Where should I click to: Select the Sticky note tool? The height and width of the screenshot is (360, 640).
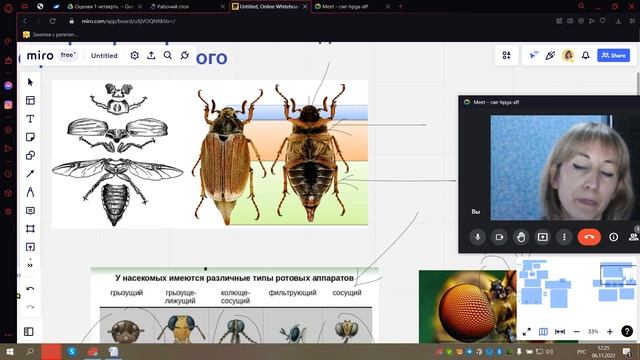(30, 137)
